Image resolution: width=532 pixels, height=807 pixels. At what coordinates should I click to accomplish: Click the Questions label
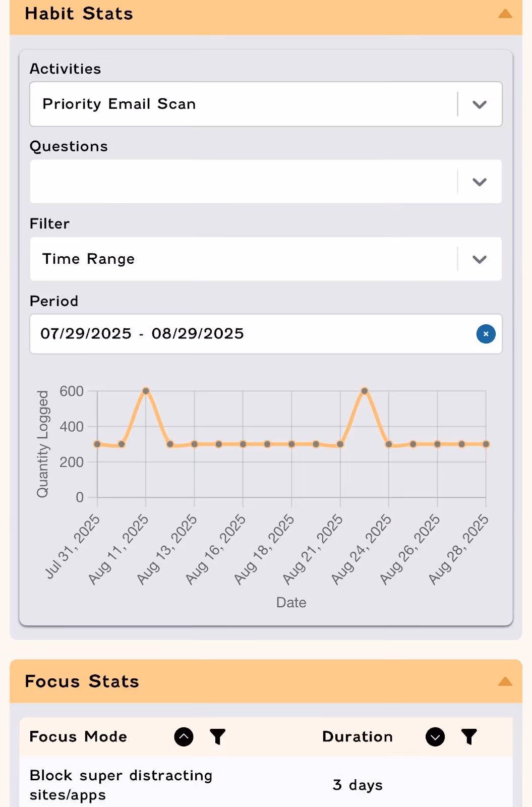pos(69,146)
